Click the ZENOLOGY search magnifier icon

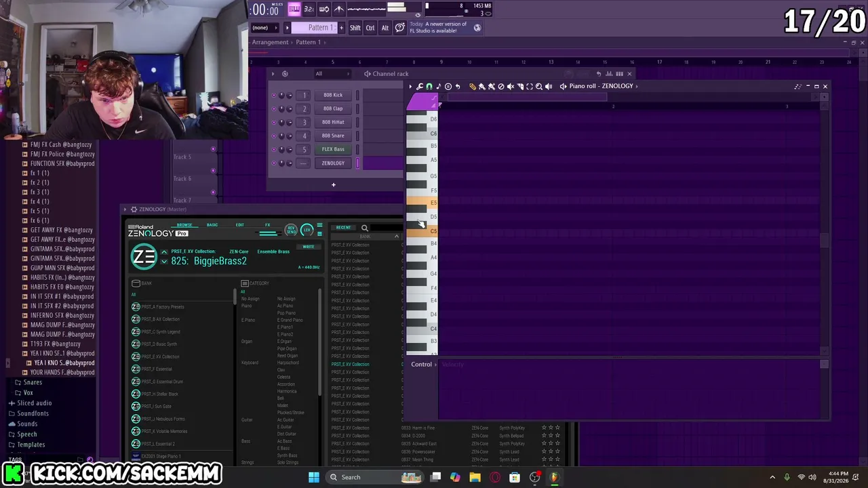(x=365, y=228)
